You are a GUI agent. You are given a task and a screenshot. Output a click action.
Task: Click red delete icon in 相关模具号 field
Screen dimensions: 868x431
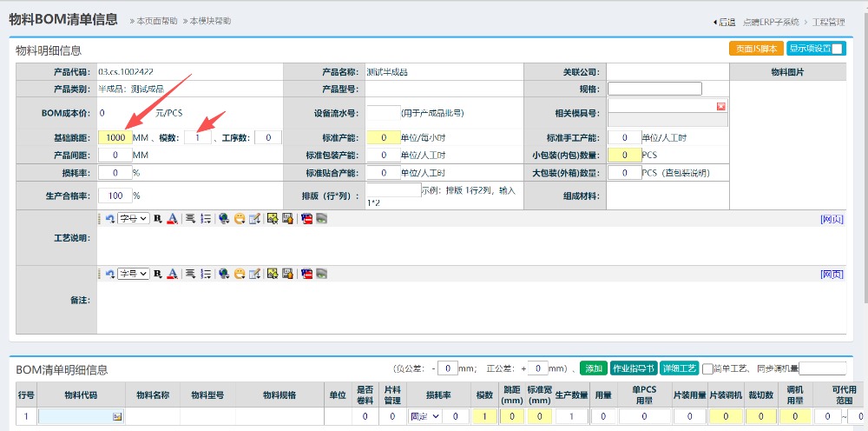[x=720, y=106]
